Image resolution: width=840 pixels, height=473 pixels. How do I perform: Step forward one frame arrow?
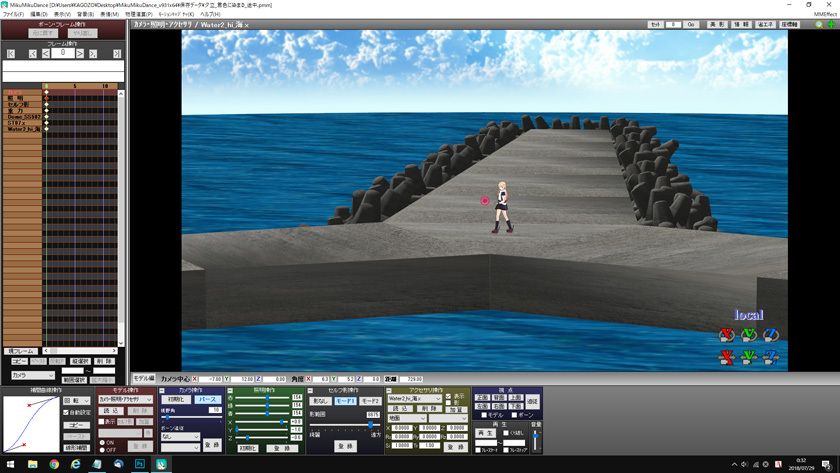pos(80,54)
